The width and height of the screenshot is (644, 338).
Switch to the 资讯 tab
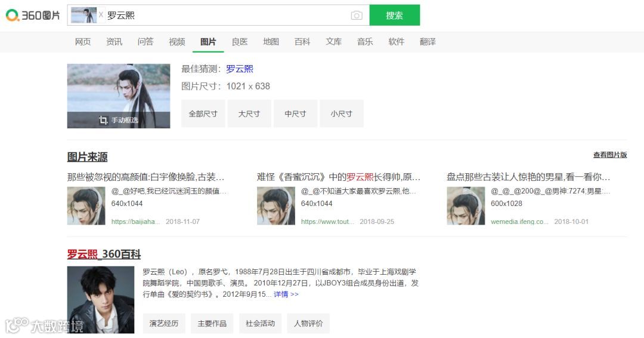(x=114, y=42)
